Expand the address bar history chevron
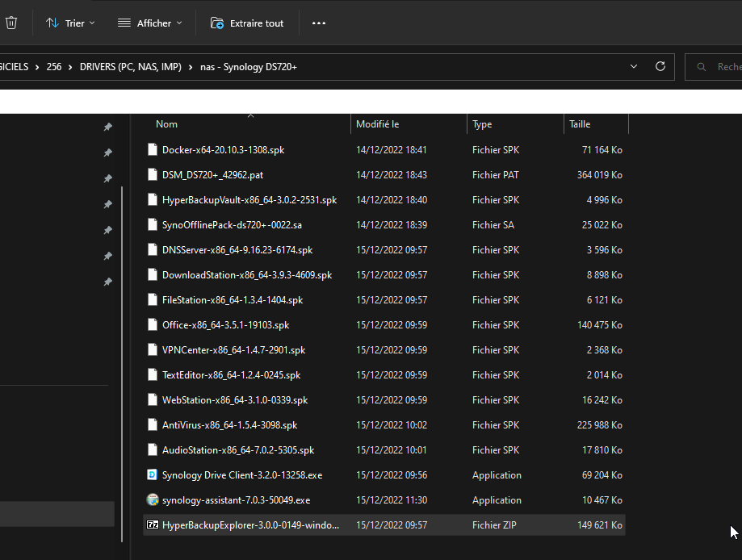The height and width of the screenshot is (560, 742). pyautogui.click(x=634, y=66)
